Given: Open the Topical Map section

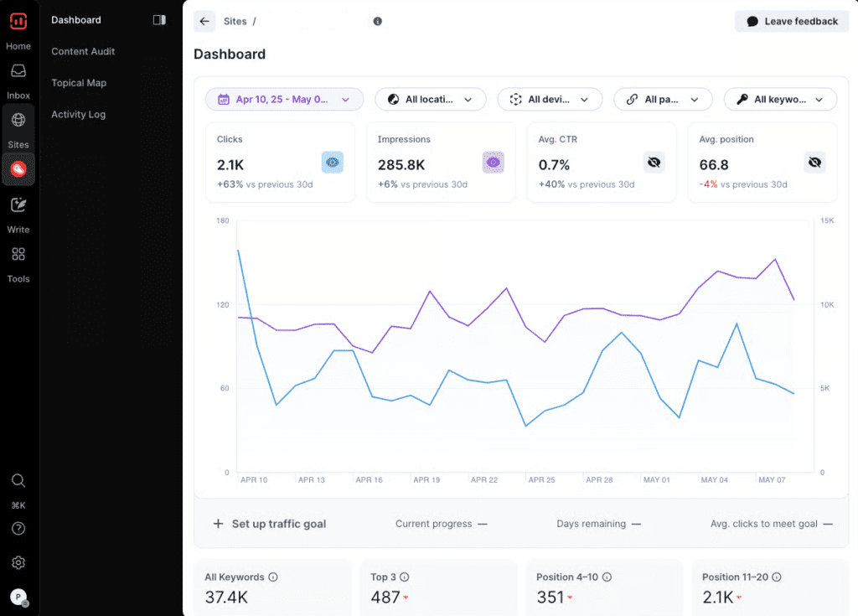Looking at the screenshot, I should [x=79, y=82].
